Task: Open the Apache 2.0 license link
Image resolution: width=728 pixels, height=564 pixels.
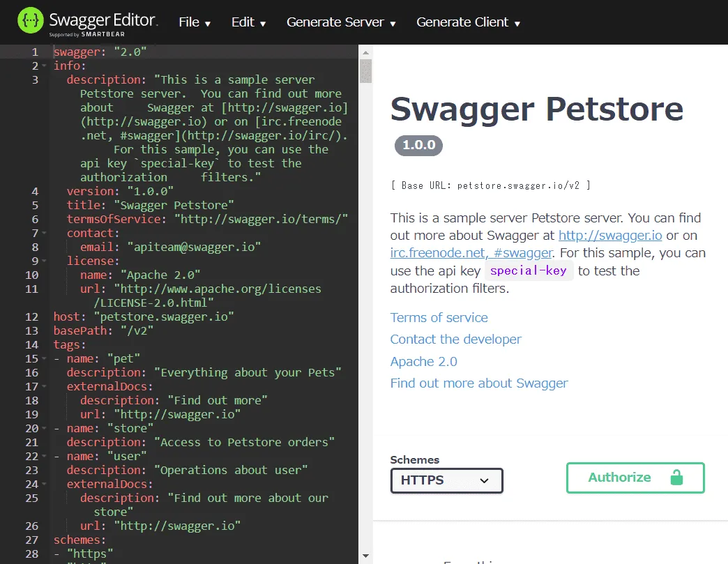Action: point(423,361)
